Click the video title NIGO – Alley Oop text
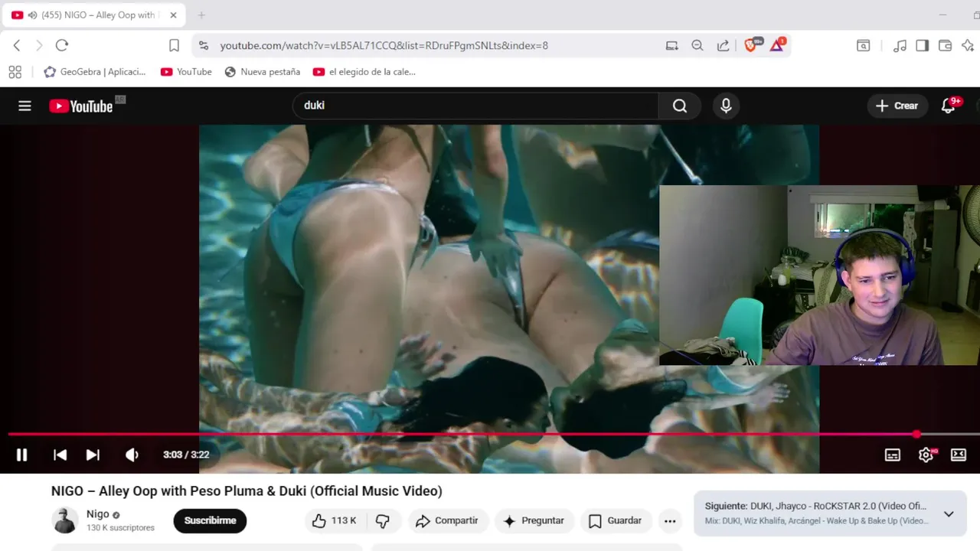The width and height of the screenshot is (980, 551). click(x=247, y=491)
